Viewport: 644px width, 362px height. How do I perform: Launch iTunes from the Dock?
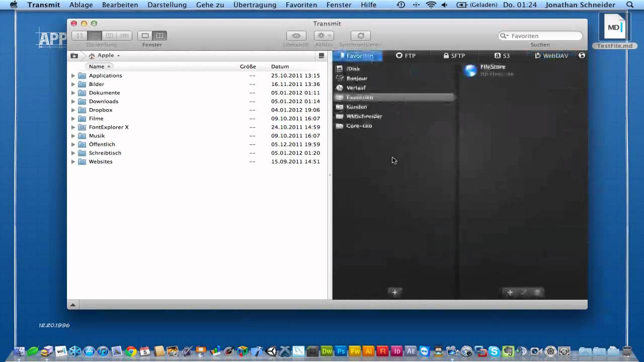[103, 351]
